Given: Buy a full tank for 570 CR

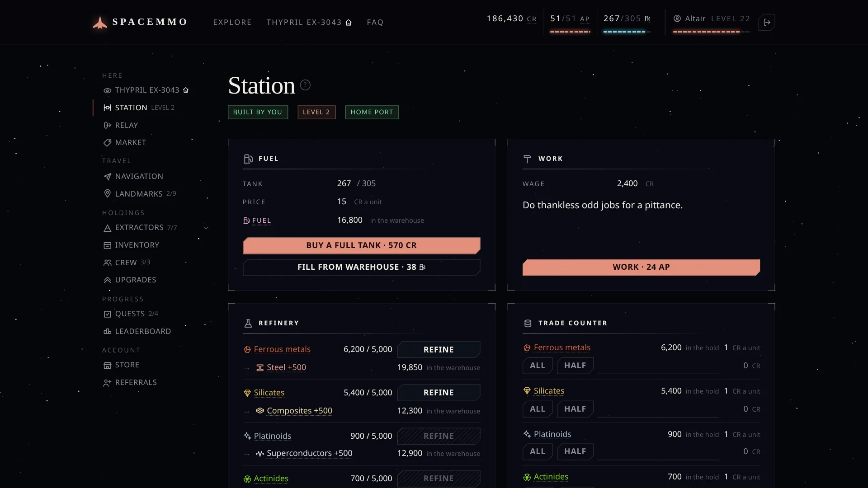Looking at the screenshot, I should coord(362,245).
